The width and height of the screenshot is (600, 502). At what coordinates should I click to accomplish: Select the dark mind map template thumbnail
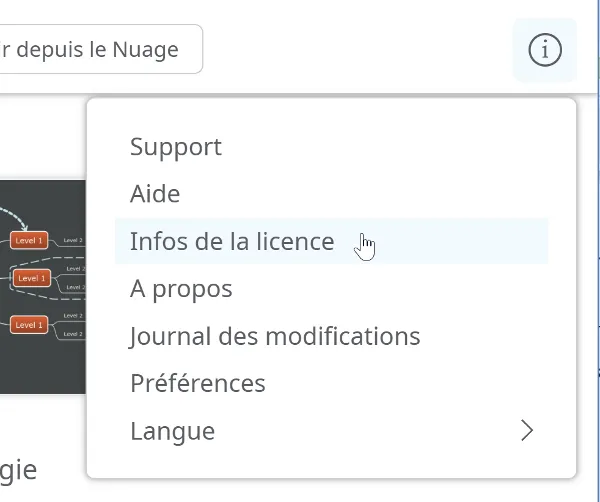(43, 287)
